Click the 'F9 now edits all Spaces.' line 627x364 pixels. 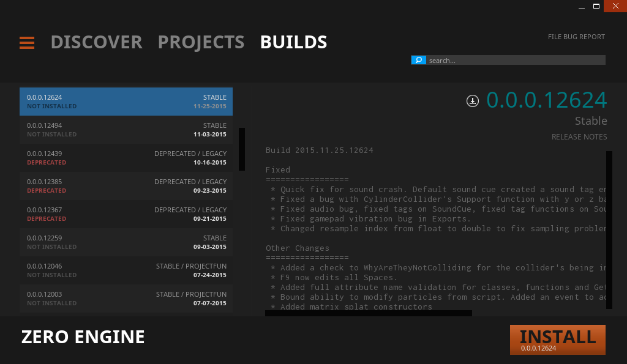(x=334, y=277)
